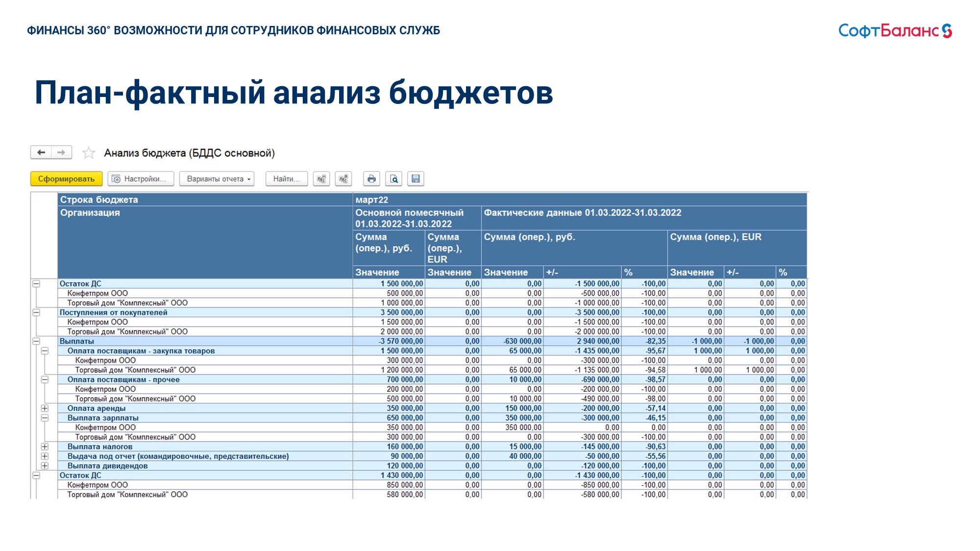
Task: Click the -82,35 percent cell
Action: (x=644, y=341)
